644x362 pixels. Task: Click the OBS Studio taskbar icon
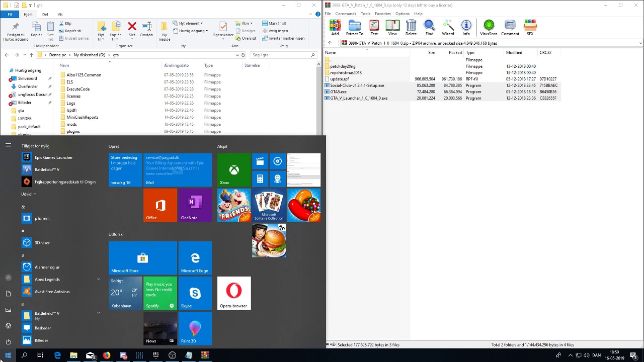[172, 355]
